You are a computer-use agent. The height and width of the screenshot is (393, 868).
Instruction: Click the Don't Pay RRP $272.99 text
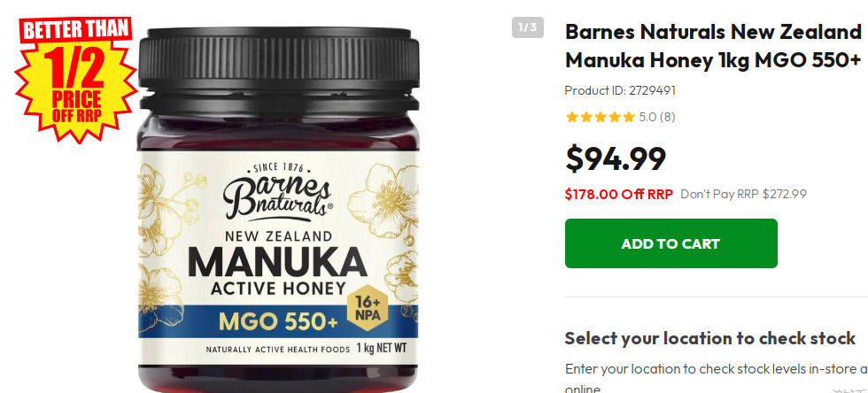click(x=743, y=194)
